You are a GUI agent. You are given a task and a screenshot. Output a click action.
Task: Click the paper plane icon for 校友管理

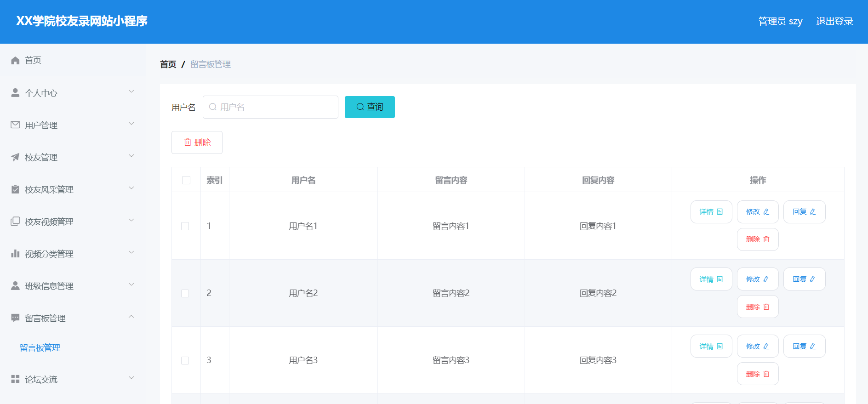[x=15, y=157]
